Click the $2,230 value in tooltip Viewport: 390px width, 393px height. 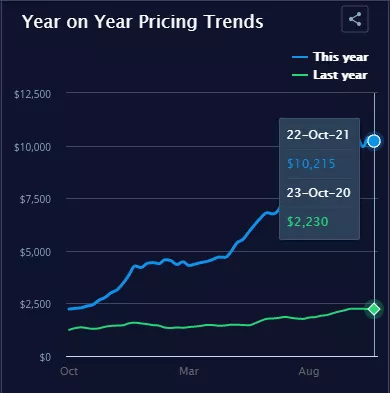308,221
